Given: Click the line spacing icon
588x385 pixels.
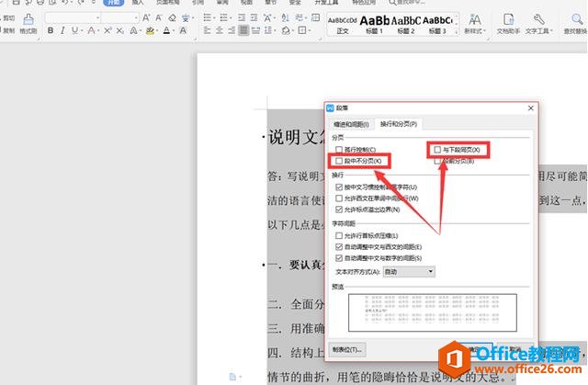Looking at the screenshot, I should [267, 30].
